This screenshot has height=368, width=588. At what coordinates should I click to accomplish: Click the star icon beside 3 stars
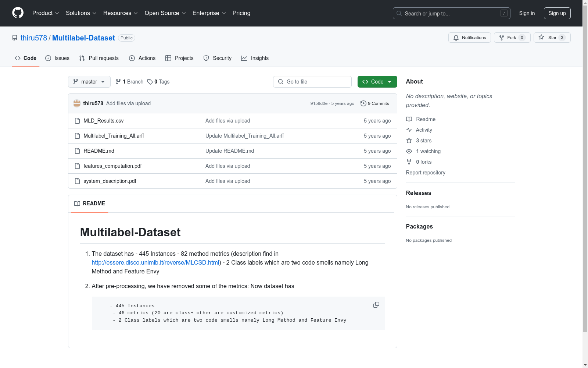tap(409, 141)
